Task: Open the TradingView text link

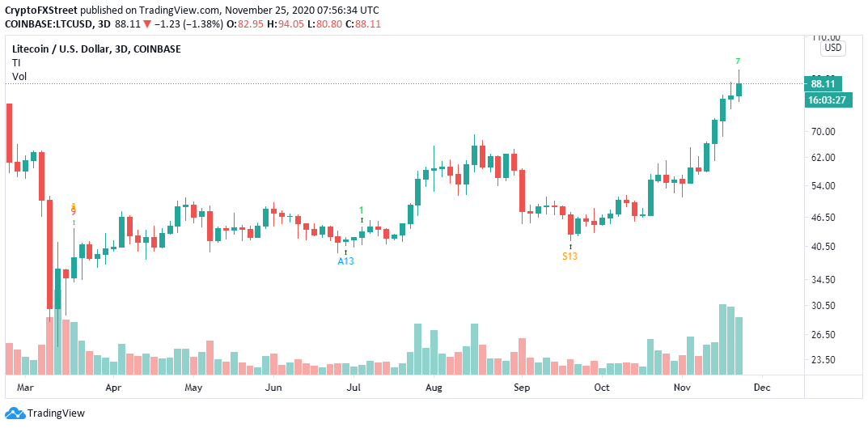Action: pyautogui.click(x=56, y=413)
